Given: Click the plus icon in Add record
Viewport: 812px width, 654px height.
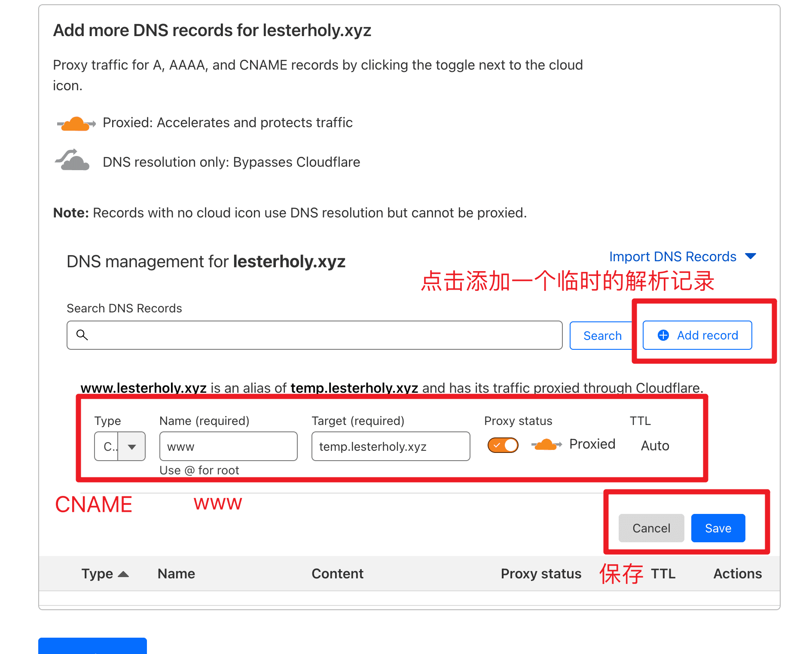Looking at the screenshot, I should 663,335.
